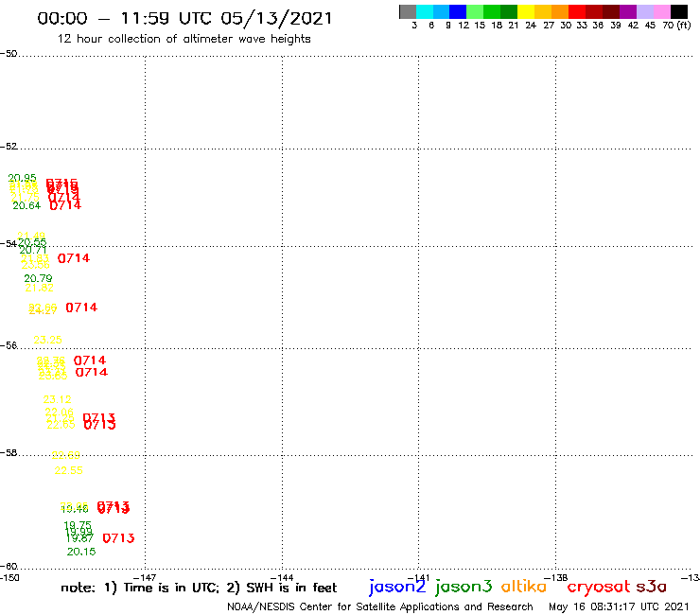The image size is (700, 615).
Task: Select the wave height value 23.25
Action: [x=47, y=340]
